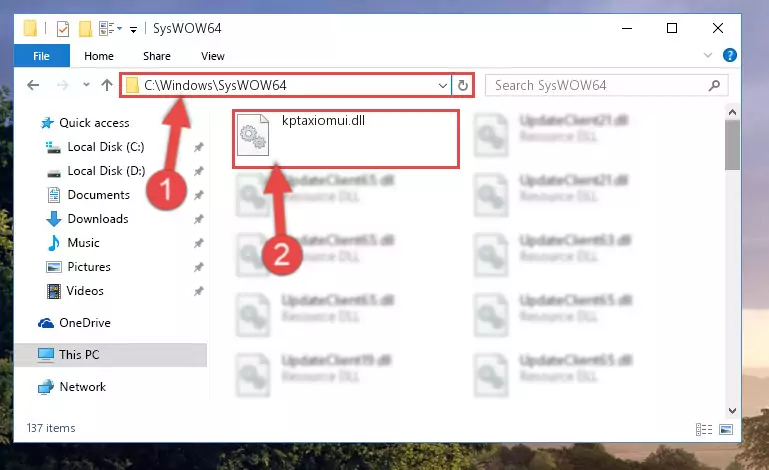Open the Customize Quick Access Toolbar dropdown
This screenshot has width=769, height=470.
point(133,30)
